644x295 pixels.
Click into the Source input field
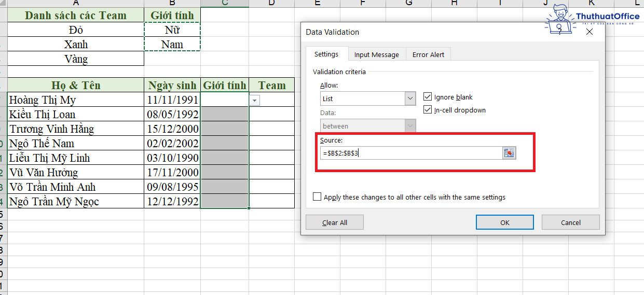(x=411, y=153)
